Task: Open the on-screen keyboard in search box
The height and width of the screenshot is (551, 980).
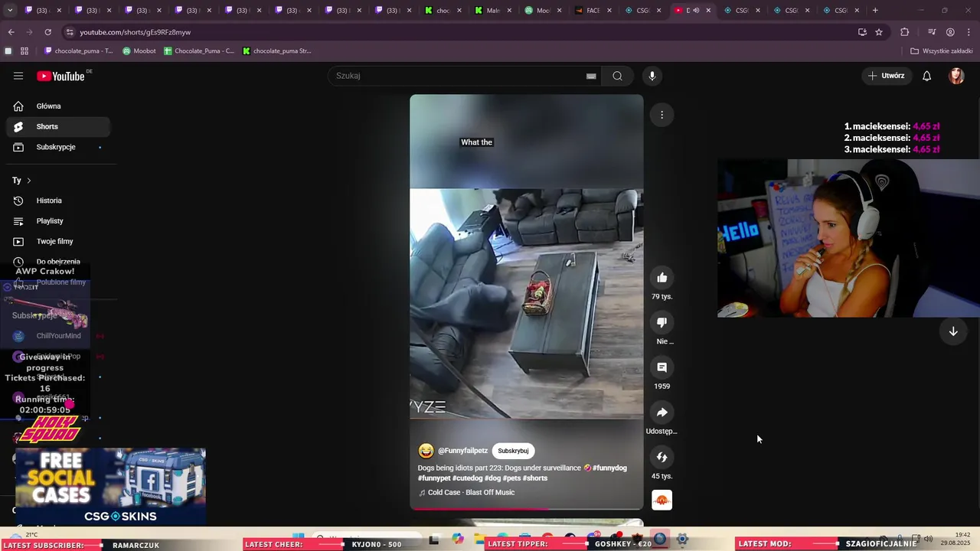Action: tap(591, 76)
